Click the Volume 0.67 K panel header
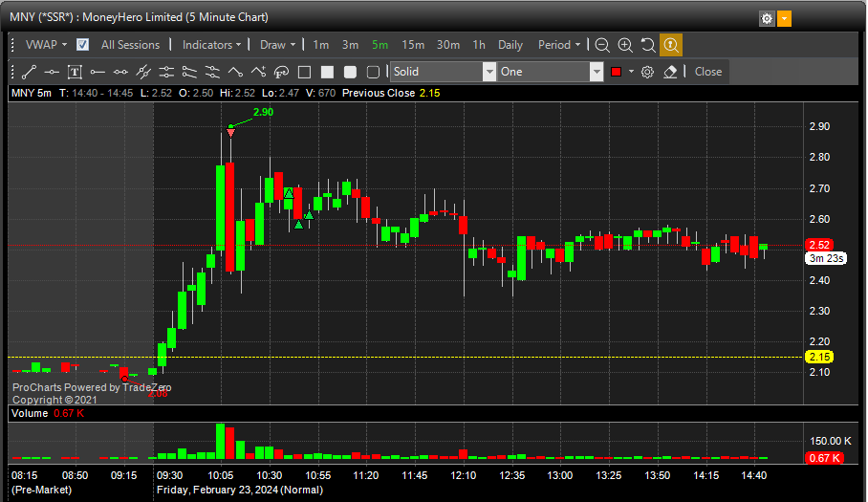 click(48, 413)
